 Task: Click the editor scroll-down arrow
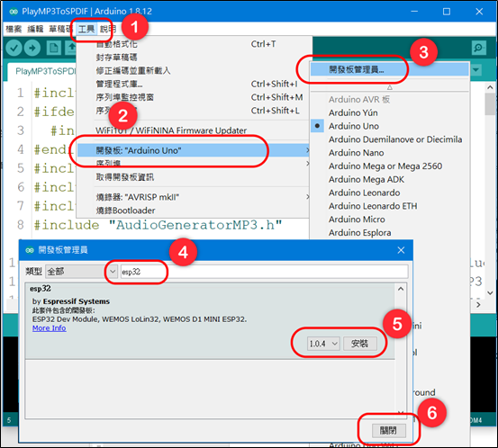click(490, 293)
